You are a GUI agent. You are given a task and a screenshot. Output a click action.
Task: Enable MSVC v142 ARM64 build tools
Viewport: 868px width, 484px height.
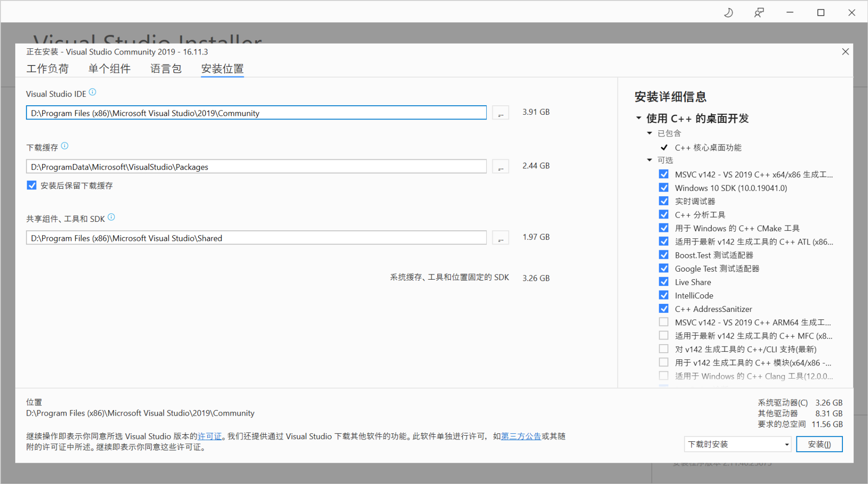pos(664,322)
